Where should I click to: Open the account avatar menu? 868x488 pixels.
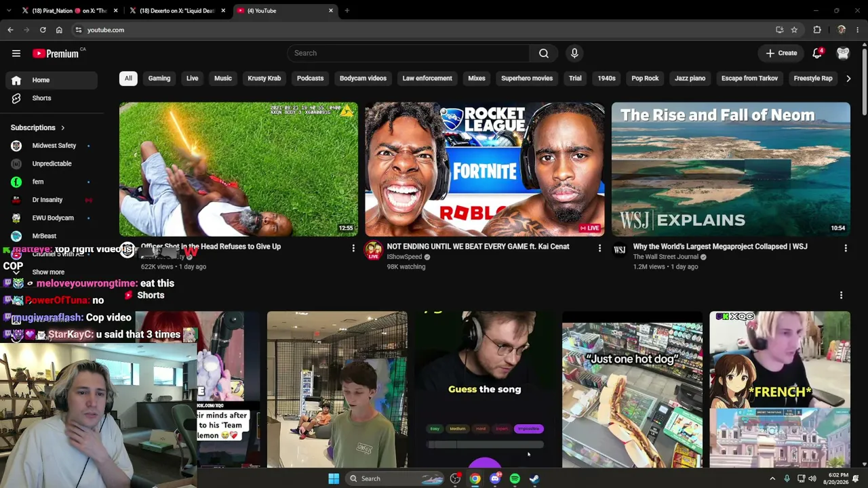click(x=843, y=53)
